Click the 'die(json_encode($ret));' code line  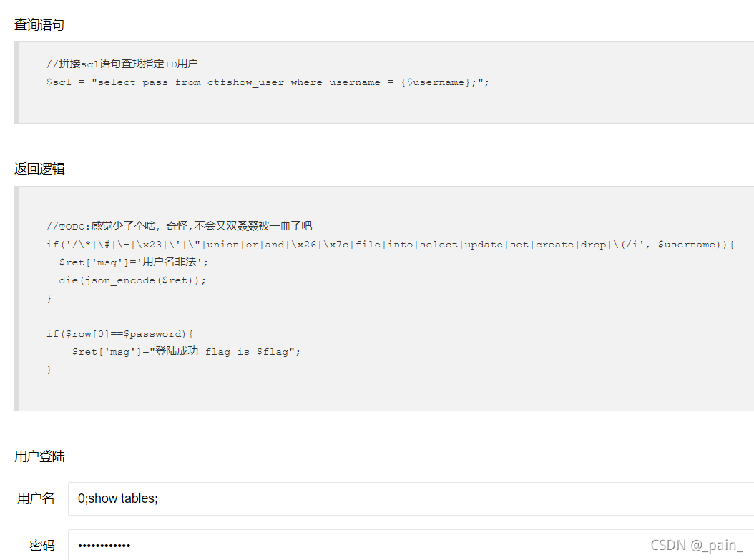[x=132, y=280]
